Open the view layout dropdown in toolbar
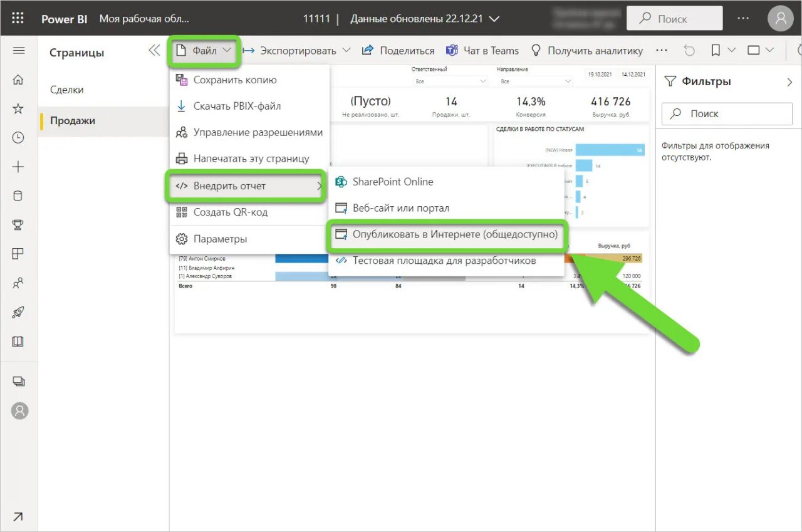802x532 pixels. point(761,50)
